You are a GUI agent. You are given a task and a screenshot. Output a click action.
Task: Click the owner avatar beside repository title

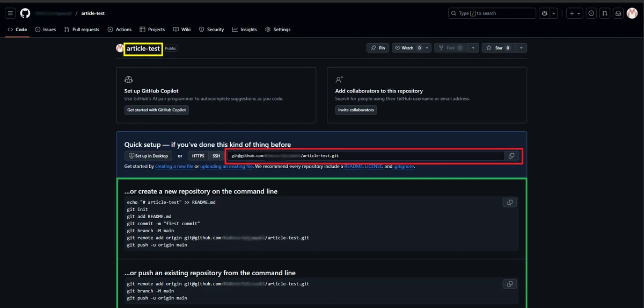tap(120, 48)
